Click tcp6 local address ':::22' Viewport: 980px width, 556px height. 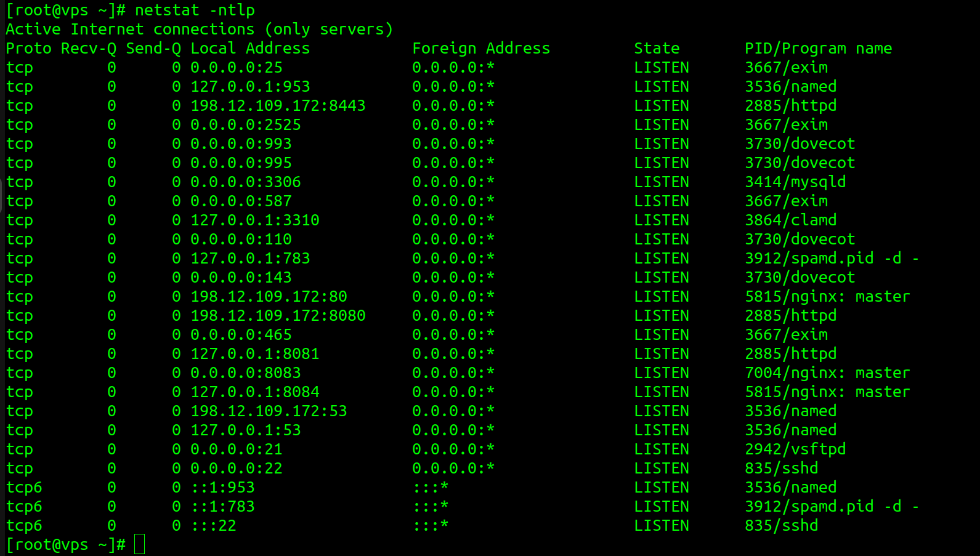click(213, 526)
